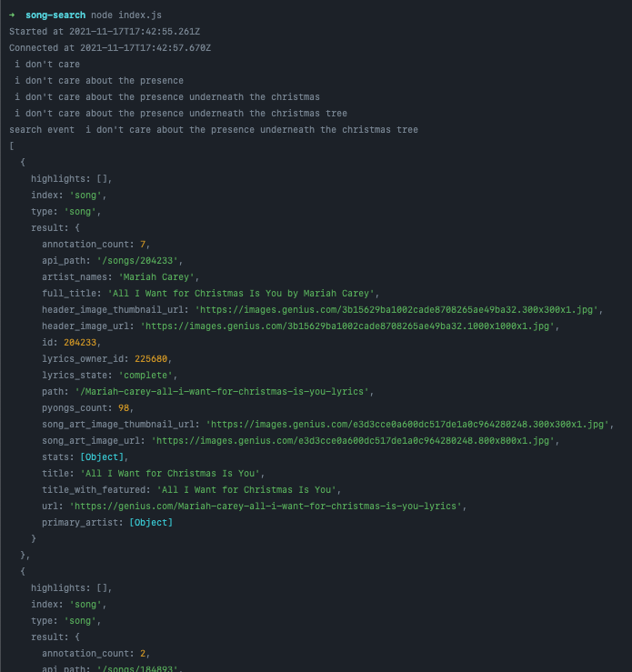Click the song-search directory name in prompt
Viewport: 632px width, 672px height.
click(55, 15)
